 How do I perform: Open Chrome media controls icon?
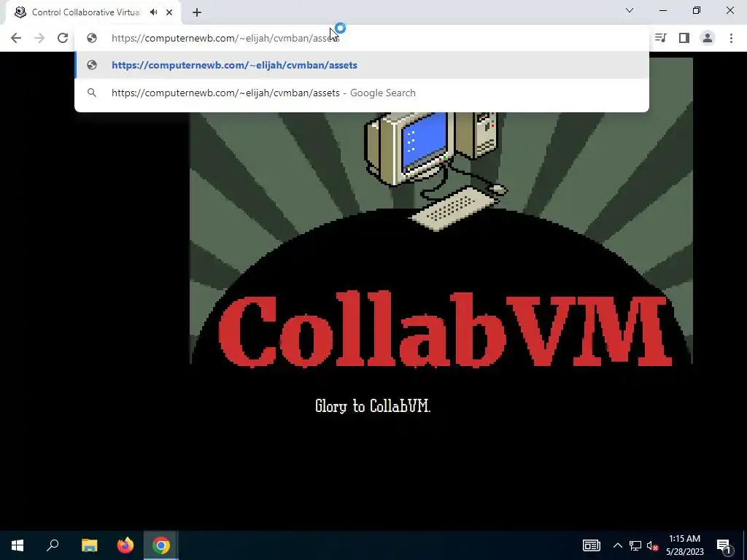tap(660, 38)
